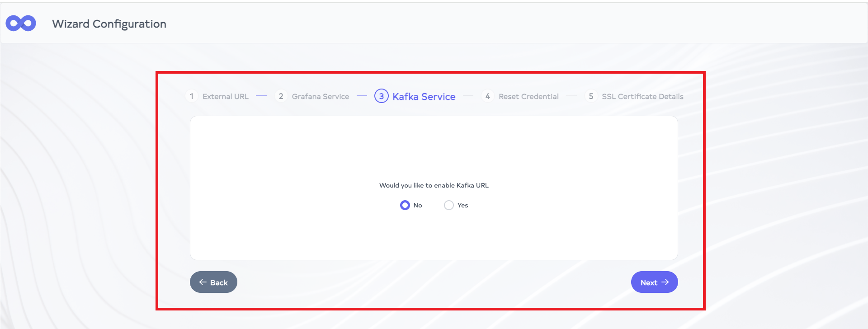The height and width of the screenshot is (329, 868).
Task: Click the Wizard Configuration page title
Action: coord(109,24)
